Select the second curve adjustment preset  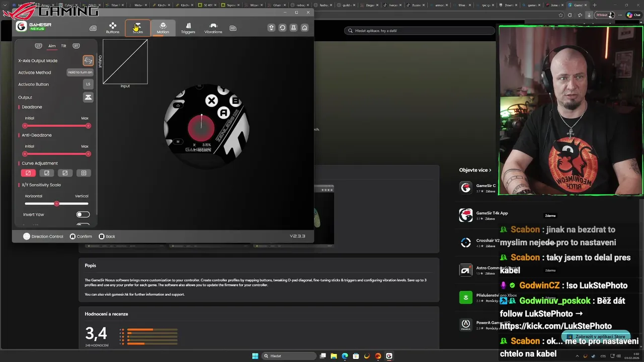point(47,173)
